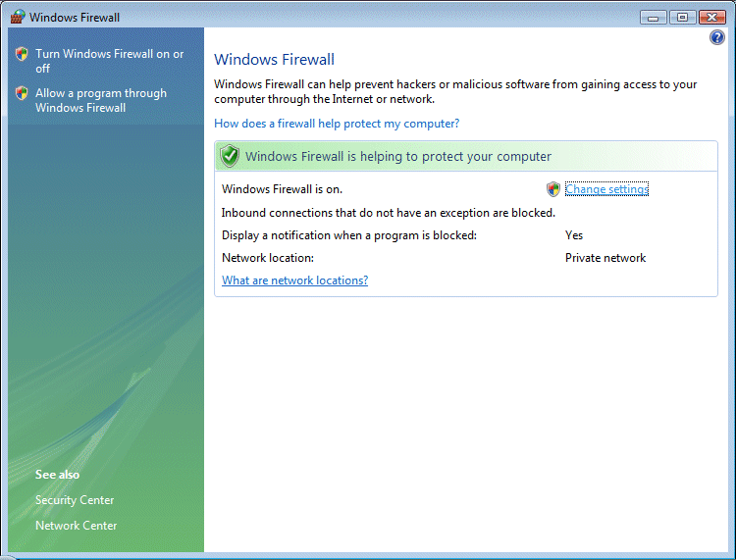Click the shield icon next to Change settings
The image size is (736, 560).
553,189
